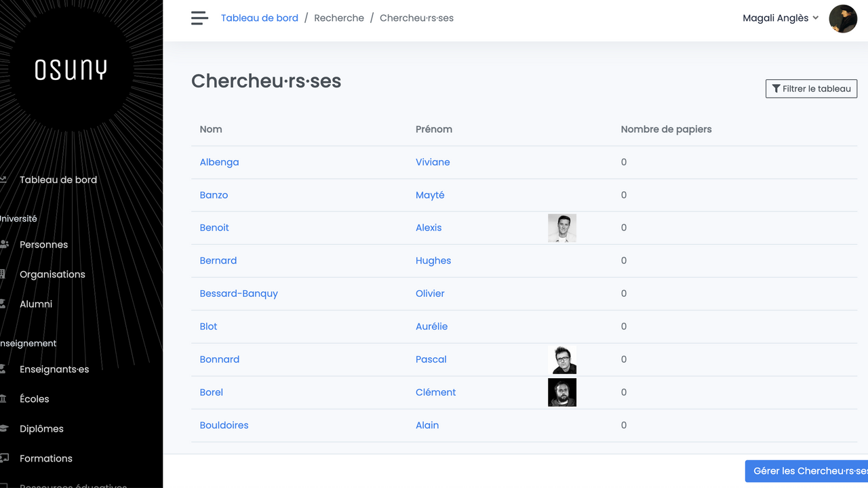
Task: Go to Formations in sidebar
Action: pos(46,459)
